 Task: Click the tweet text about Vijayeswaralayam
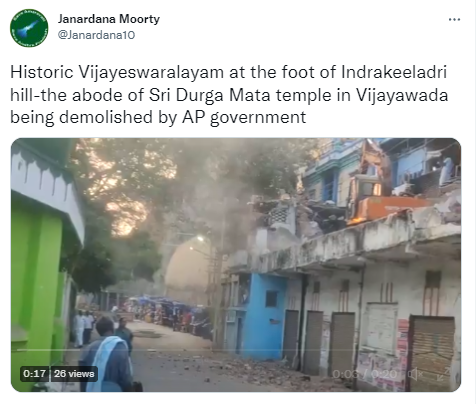pos(229,95)
